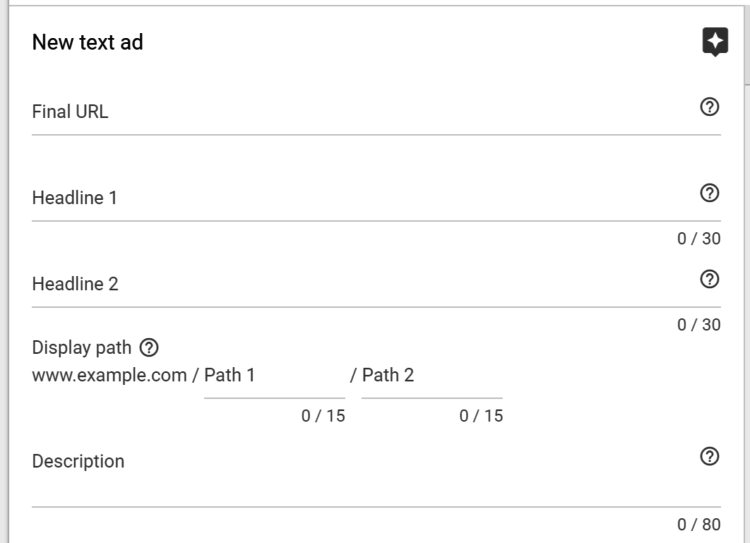Click the Path 2 counter 0 / 15
This screenshot has height=543, width=750.
pos(481,416)
